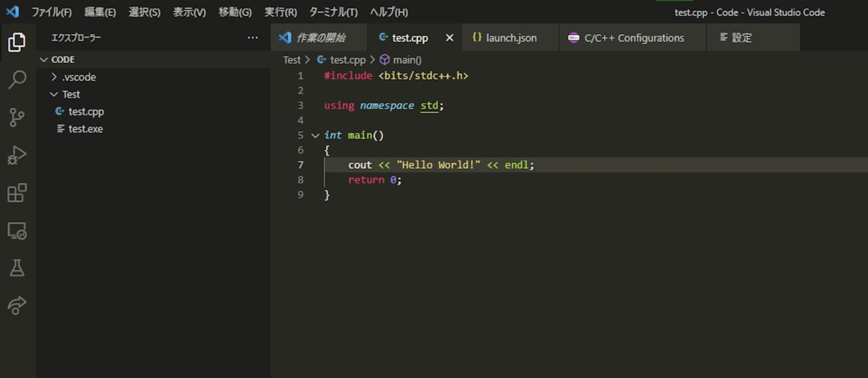Open the 移動(G) menu

[x=235, y=12]
